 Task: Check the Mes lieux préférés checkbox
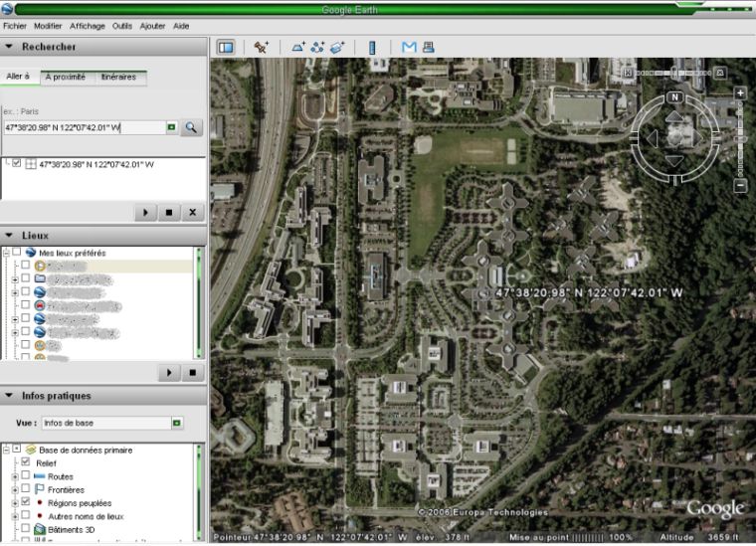16,252
